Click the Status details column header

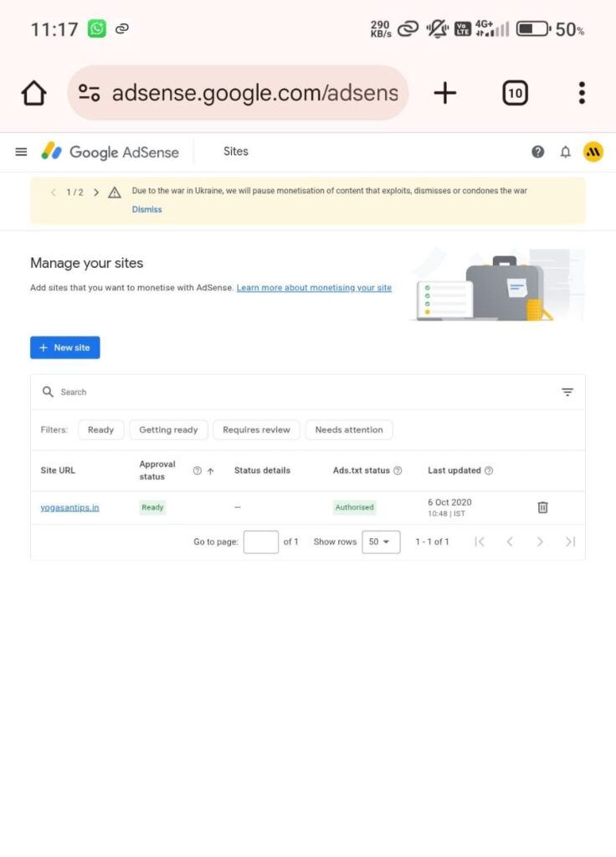click(262, 470)
